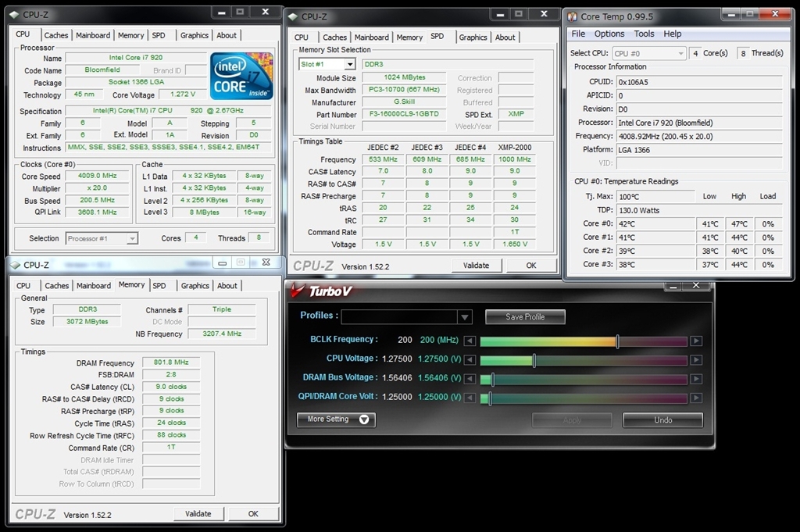Click the Core Temp title bar icon

pos(572,16)
